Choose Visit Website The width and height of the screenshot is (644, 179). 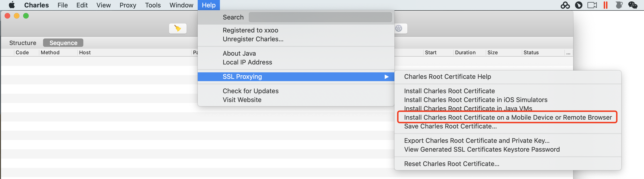(296, 100)
